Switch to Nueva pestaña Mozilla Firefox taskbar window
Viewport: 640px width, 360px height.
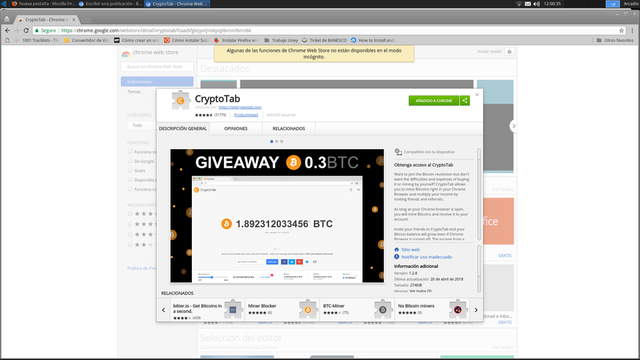43,4
